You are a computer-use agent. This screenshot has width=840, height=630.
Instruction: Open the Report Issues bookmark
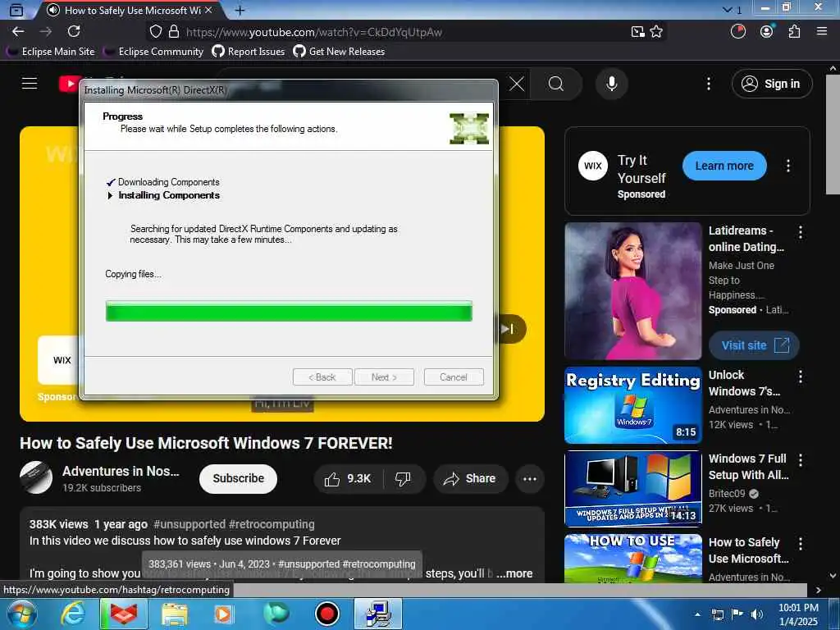pos(249,52)
